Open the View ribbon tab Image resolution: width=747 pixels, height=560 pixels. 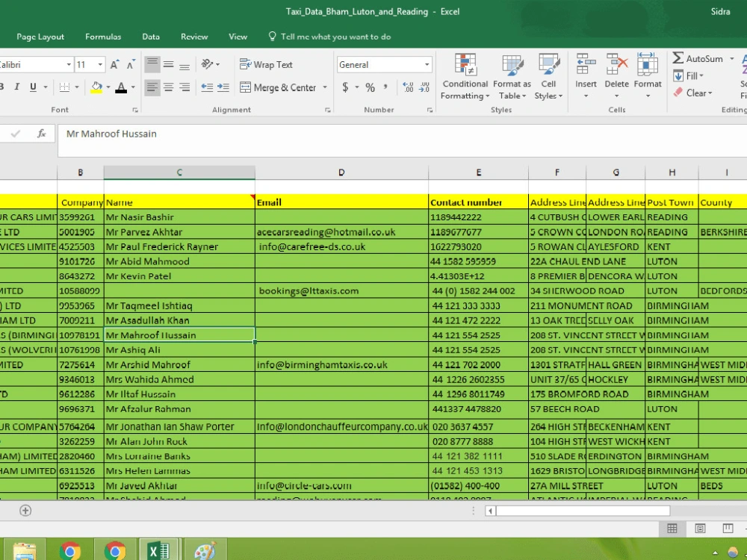point(238,37)
